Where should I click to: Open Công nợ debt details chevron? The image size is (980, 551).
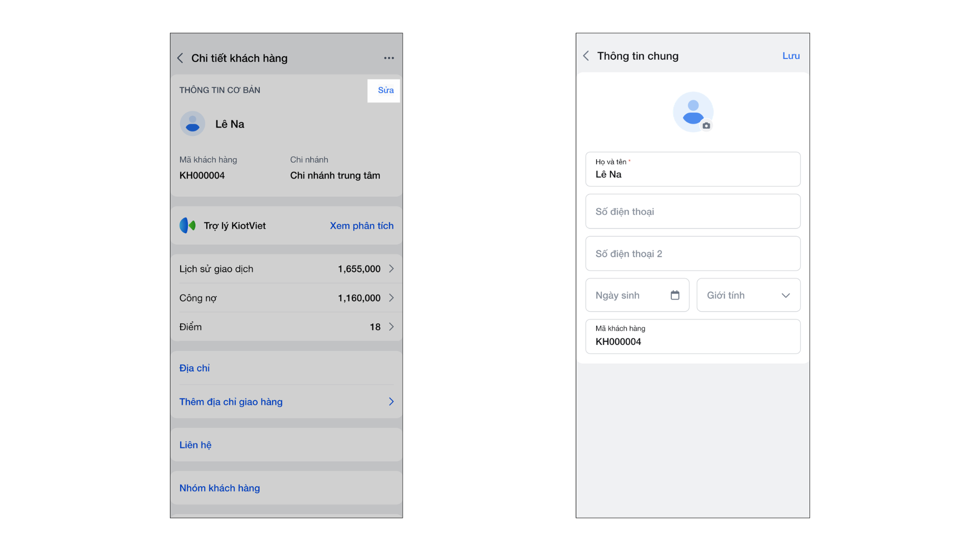(x=391, y=298)
